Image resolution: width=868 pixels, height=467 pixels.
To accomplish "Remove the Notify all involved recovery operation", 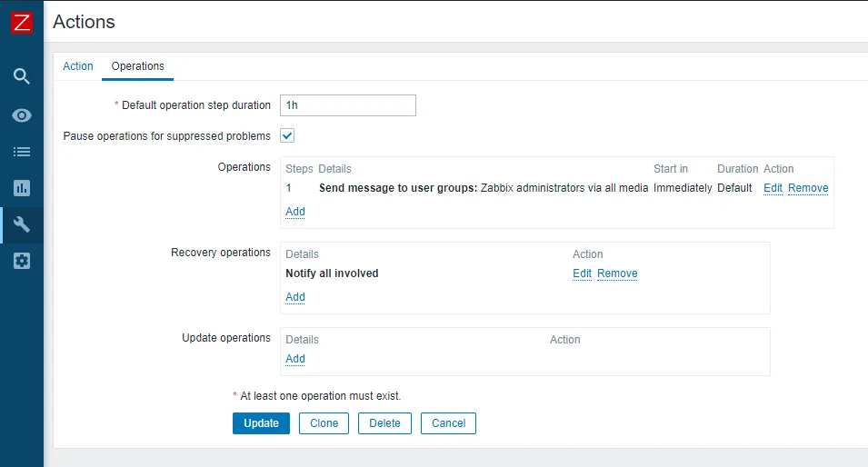I will [x=617, y=273].
